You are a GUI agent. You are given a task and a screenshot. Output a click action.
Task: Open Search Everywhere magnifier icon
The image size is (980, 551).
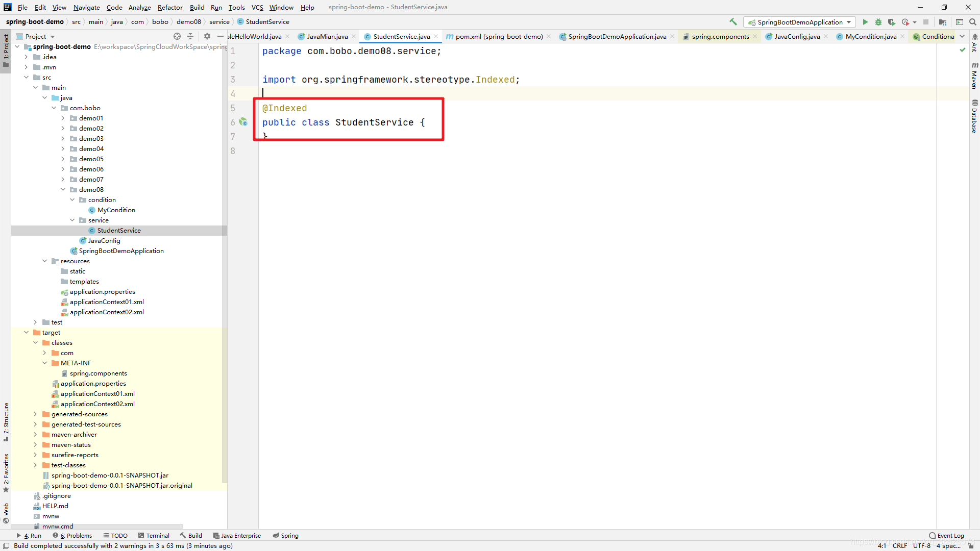973,22
